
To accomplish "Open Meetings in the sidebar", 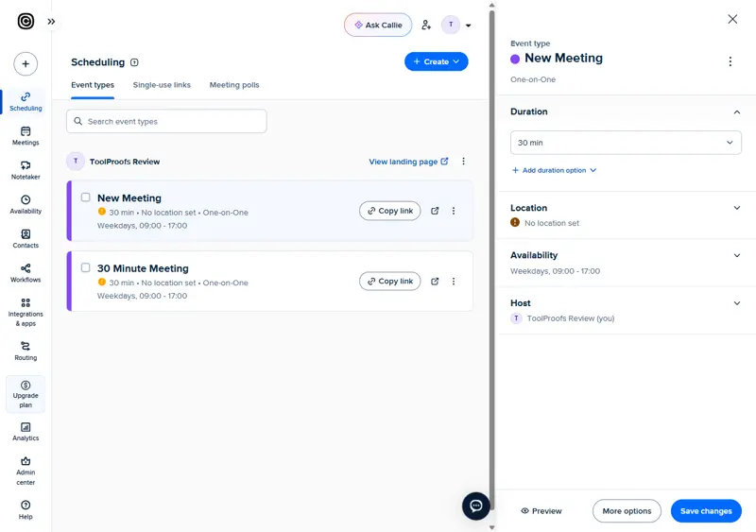I will click(x=26, y=136).
